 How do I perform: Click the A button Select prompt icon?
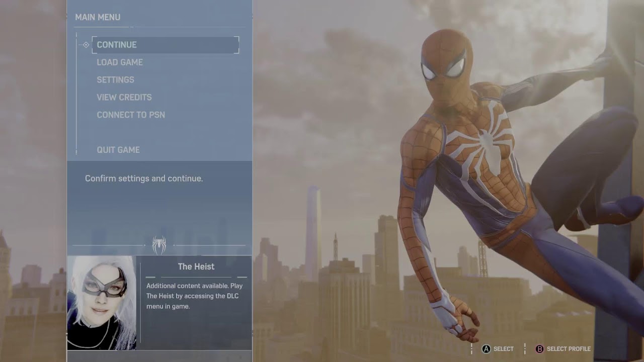(x=486, y=349)
